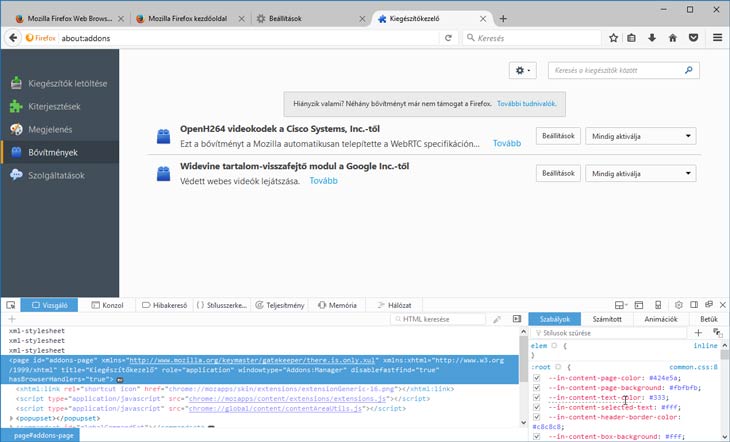Uncheck --in-content-page-color property
730x442 pixels.
coord(536,378)
